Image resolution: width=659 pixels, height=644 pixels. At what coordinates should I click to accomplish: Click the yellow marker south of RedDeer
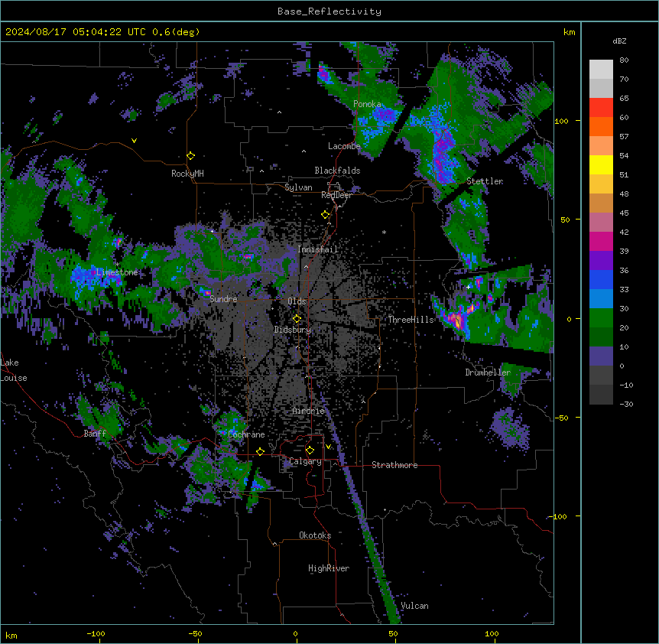pos(326,214)
